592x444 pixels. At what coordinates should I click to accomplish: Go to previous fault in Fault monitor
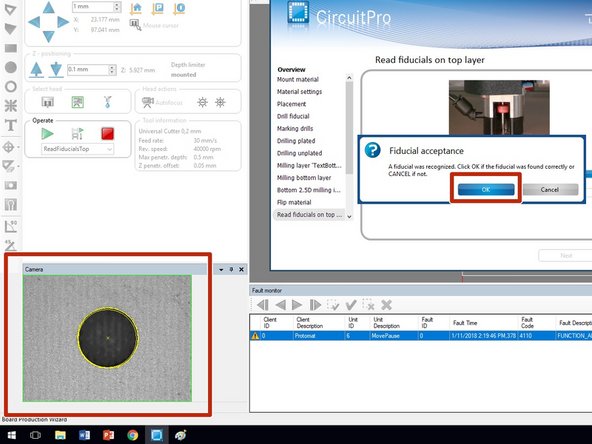(x=281, y=305)
